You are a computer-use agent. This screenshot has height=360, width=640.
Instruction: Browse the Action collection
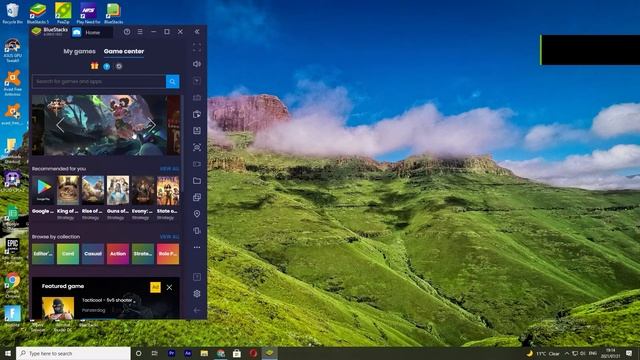[118, 254]
